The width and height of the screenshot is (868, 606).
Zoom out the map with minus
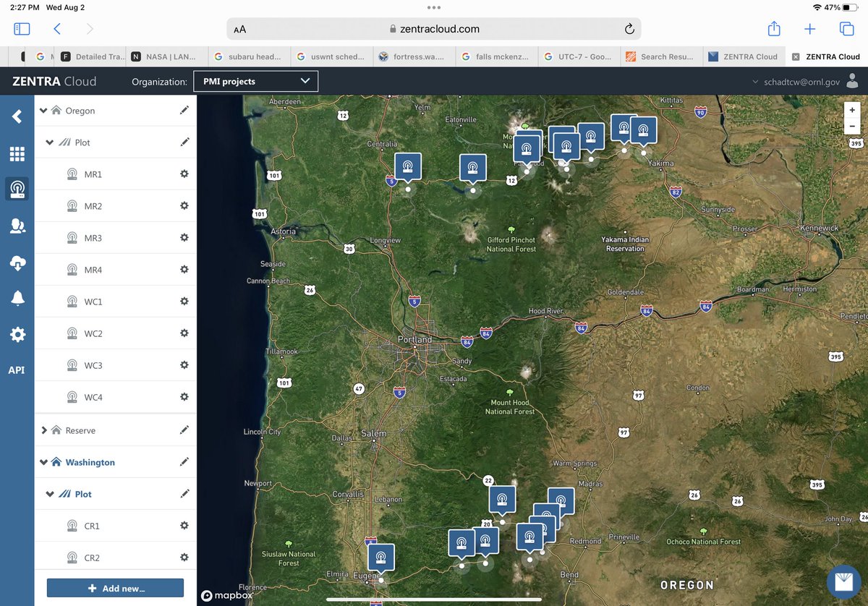pos(852,126)
